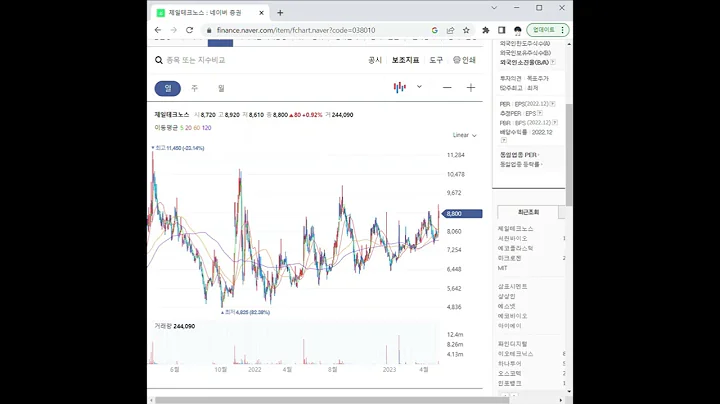
Task: Toggle the 20-day moving average
Action: pyautogui.click(x=188, y=128)
